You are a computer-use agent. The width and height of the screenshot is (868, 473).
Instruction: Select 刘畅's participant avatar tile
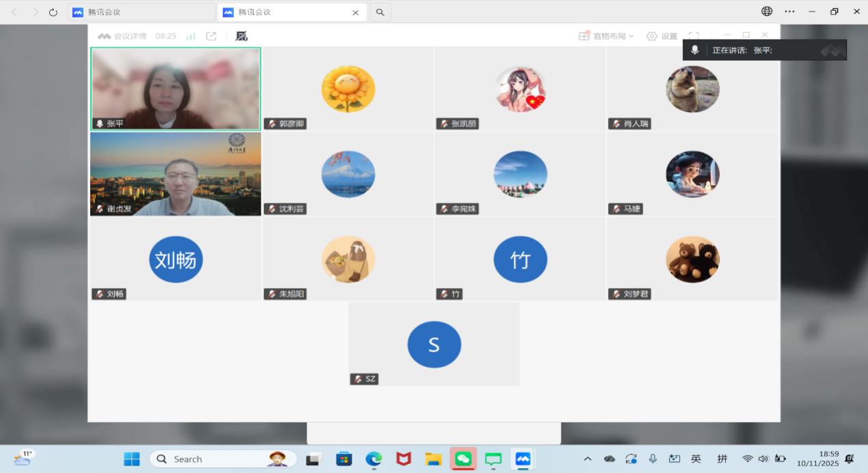pos(176,259)
